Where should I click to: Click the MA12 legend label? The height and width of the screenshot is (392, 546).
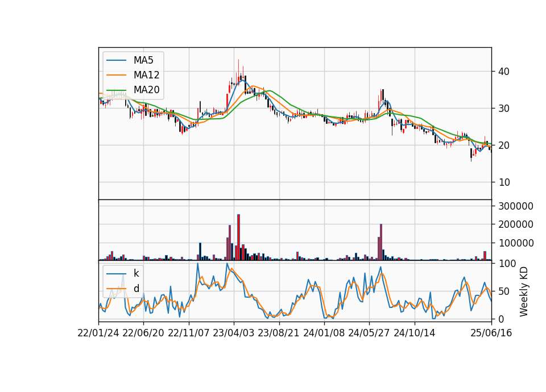146,75
